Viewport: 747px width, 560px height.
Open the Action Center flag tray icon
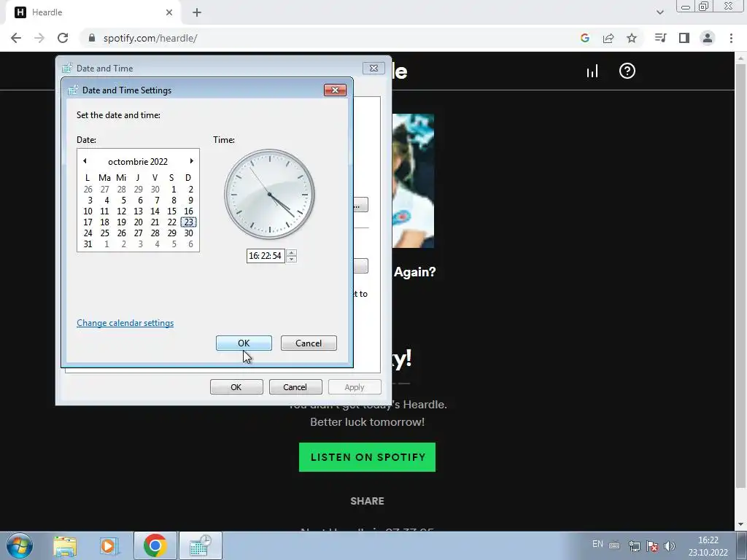click(x=652, y=545)
